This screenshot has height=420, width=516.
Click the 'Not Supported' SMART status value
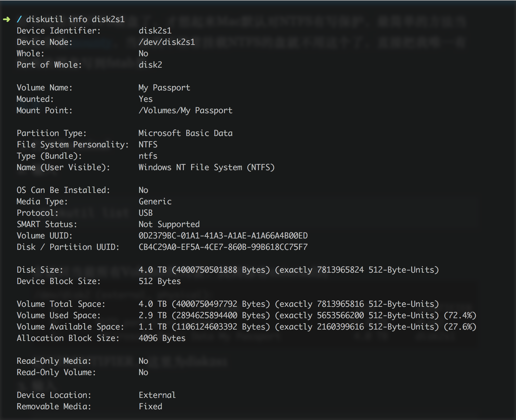(169, 224)
